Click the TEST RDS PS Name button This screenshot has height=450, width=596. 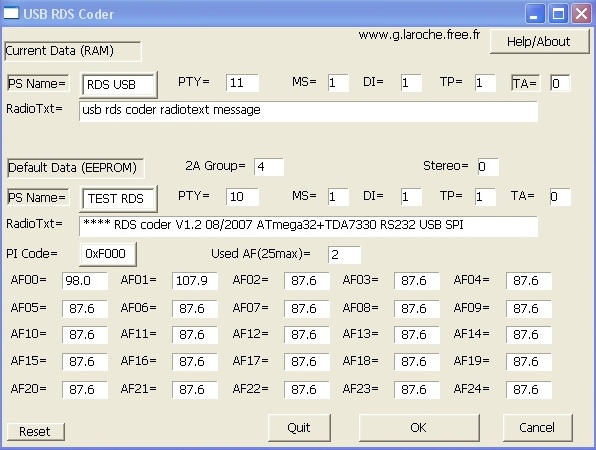pos(119,198)
